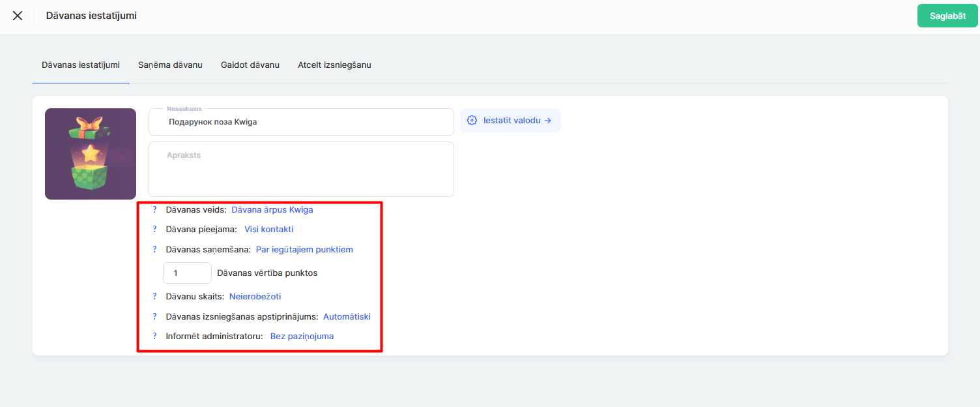
Task: Close the gift settings panel with X
Action: [18, 16]
